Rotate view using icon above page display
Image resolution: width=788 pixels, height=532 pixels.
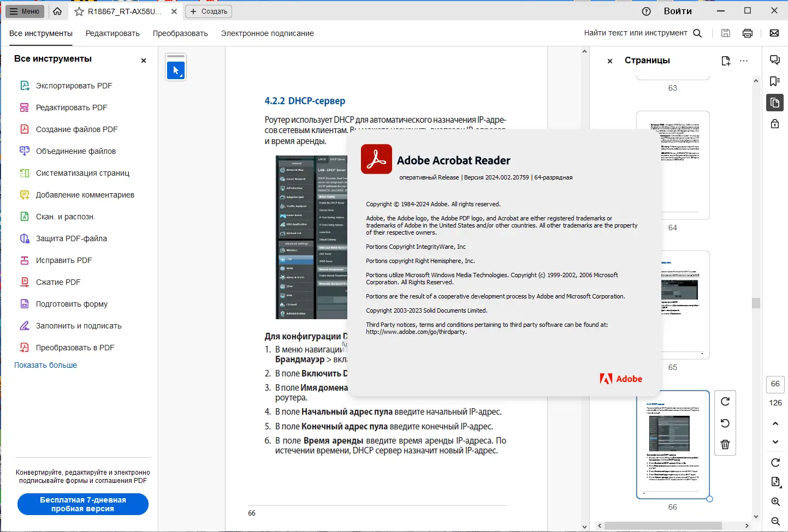775,463
